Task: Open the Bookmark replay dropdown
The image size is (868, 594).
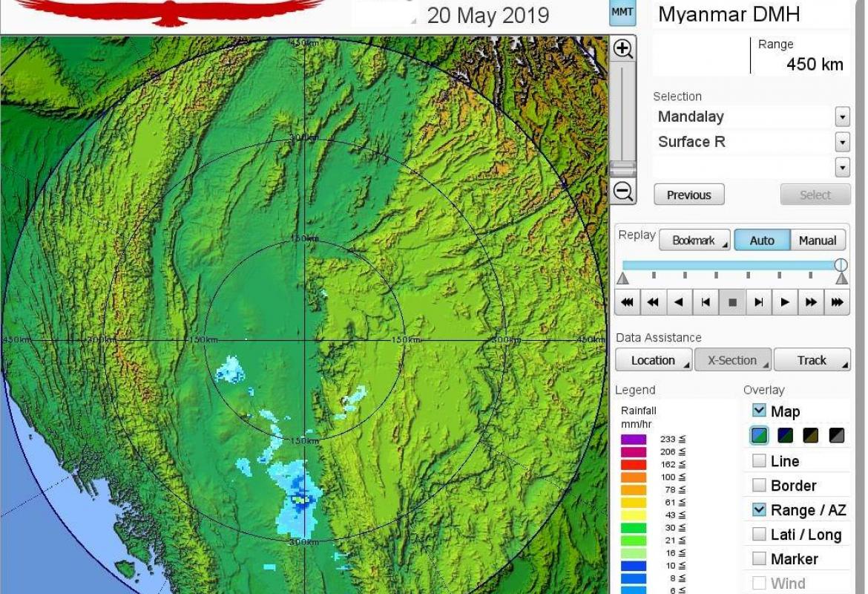Action: pos(694,241)
